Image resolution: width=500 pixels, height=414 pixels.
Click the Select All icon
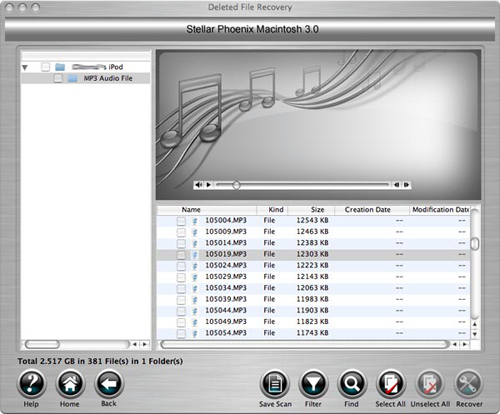(x=391, y=384)
